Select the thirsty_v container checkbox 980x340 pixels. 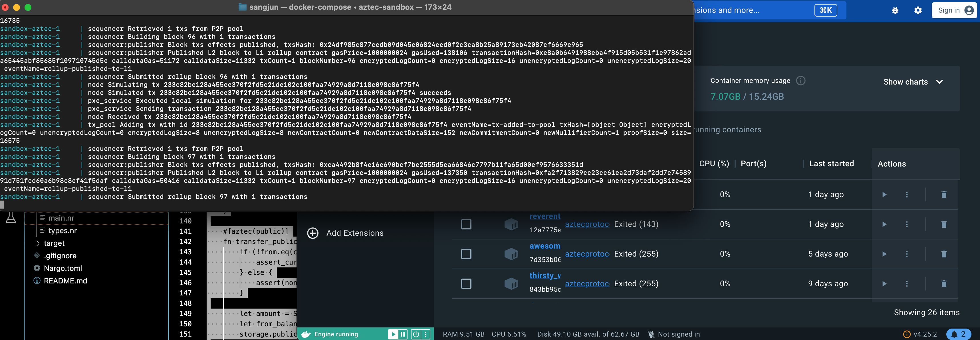466,284
